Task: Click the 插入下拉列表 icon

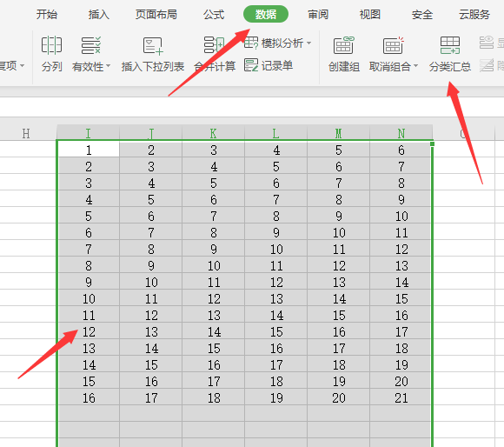Action: (153, 45)
